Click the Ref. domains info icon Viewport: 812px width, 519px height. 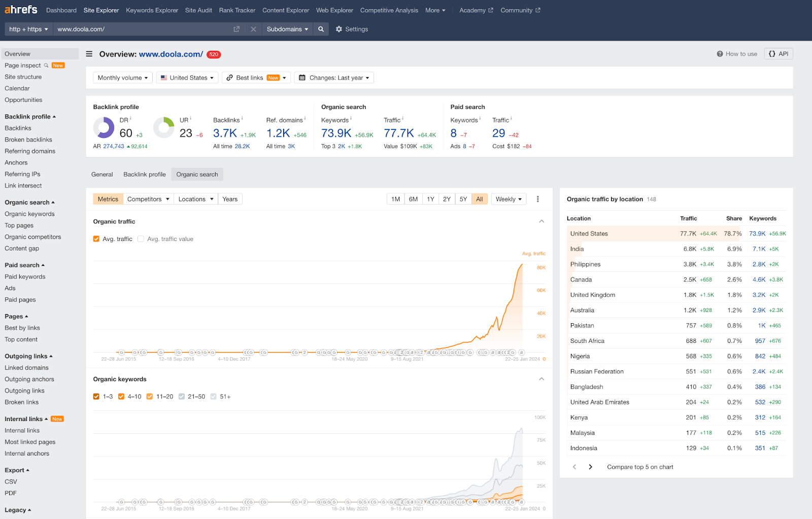coord(305,118)
